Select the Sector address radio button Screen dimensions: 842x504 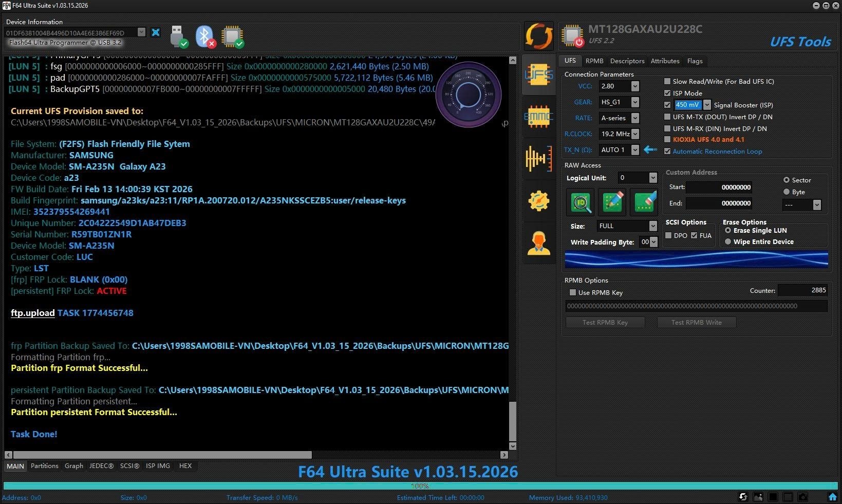point(786,180)
